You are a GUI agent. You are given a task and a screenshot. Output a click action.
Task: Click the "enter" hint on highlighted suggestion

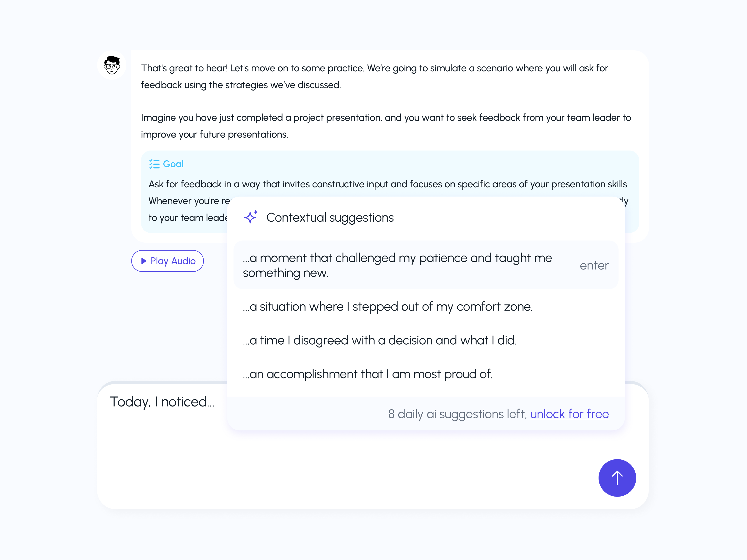click(x=594, y=266)
